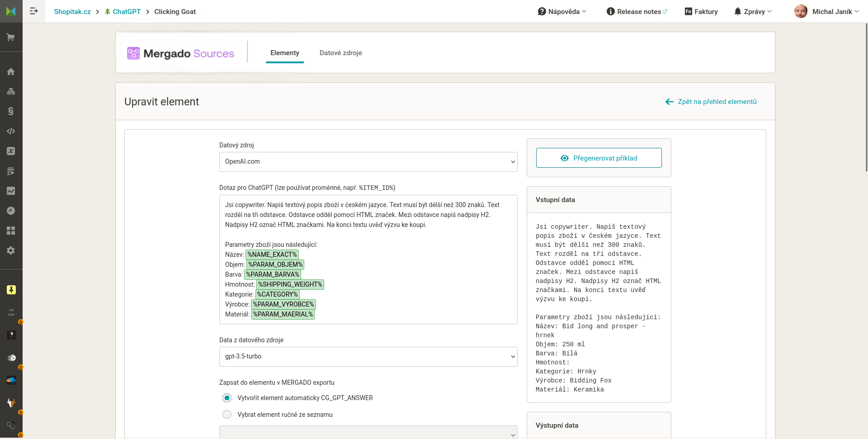Open the settings gear sidebar icon
868x439 pixels.
tap(11, 250)
